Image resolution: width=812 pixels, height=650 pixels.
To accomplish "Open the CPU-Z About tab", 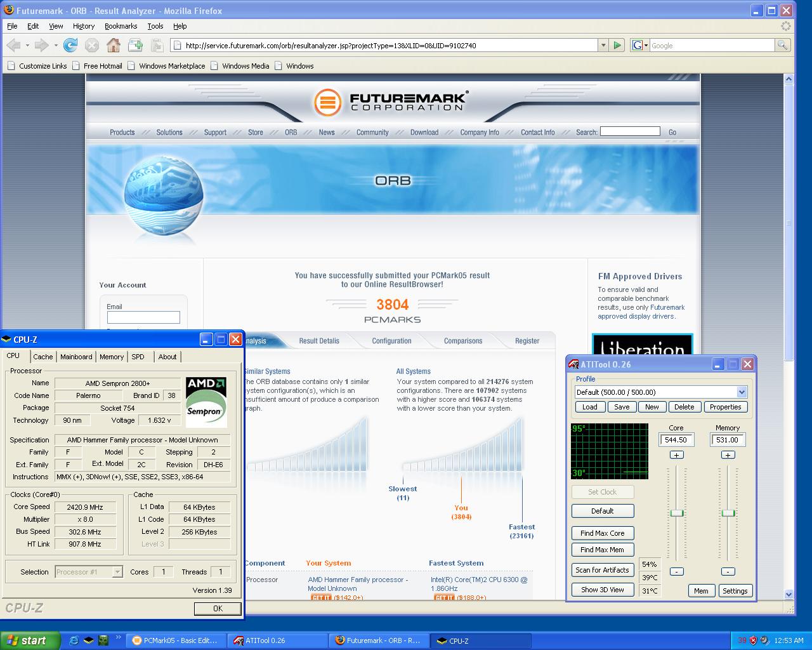I will (167, 357).
